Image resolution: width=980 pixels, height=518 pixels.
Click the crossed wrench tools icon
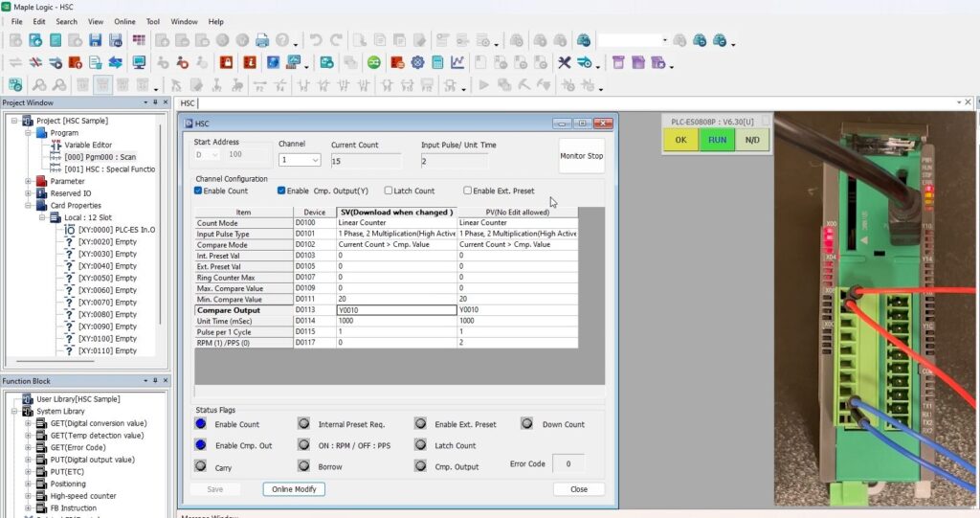tap(565, 62)
